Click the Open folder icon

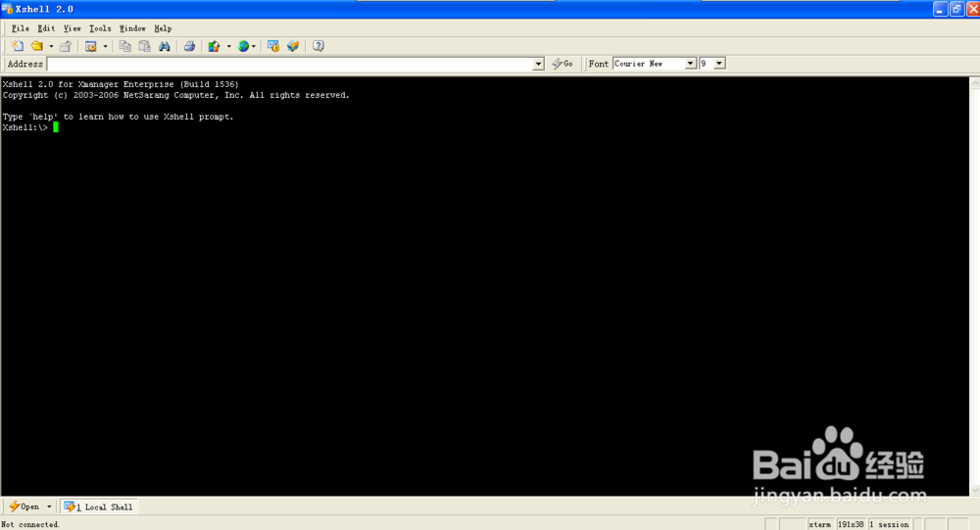click(x=37, y=46)
